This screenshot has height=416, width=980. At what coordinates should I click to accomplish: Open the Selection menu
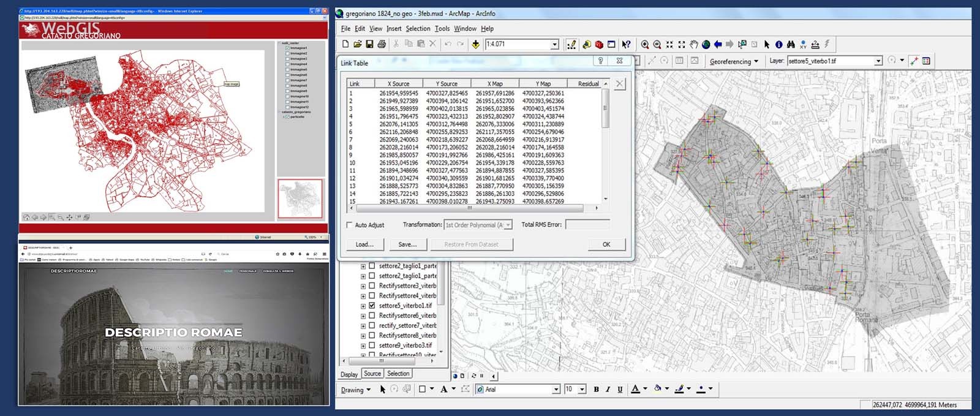click(x=418, y=29)
